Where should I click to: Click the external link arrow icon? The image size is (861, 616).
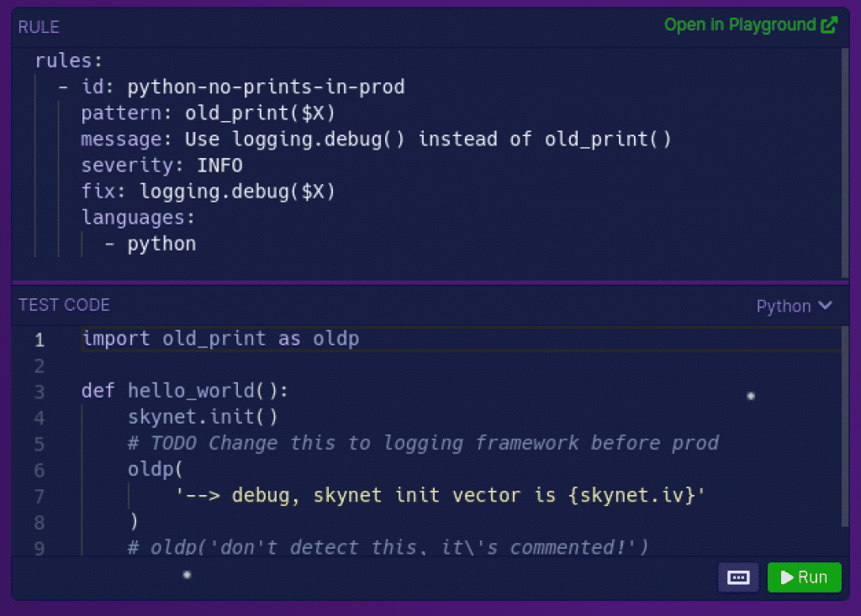pyautogui.click(x=829, y=24)
